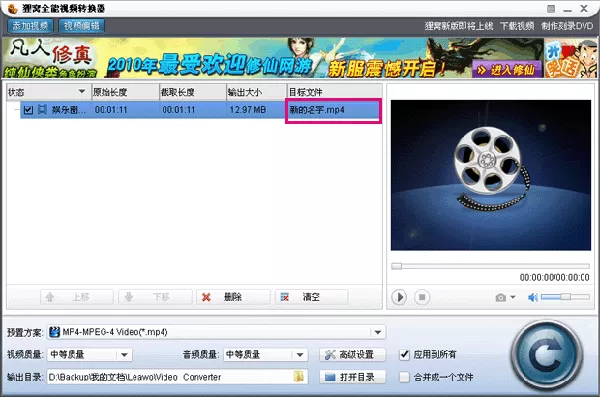The height and width of the screenshot is (397, 600).
Task: Uncheck the video file row checkbox
Action: click(28, 110)
